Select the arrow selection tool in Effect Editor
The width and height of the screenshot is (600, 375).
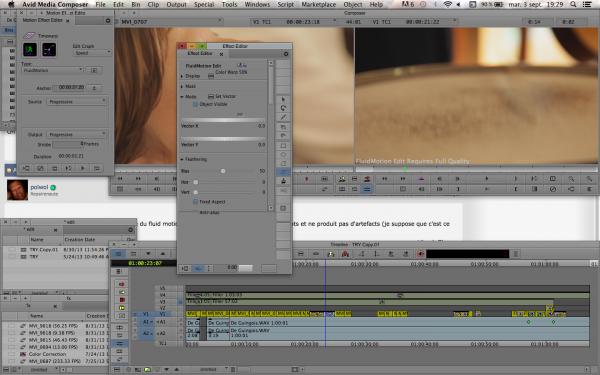coord(283,99)
